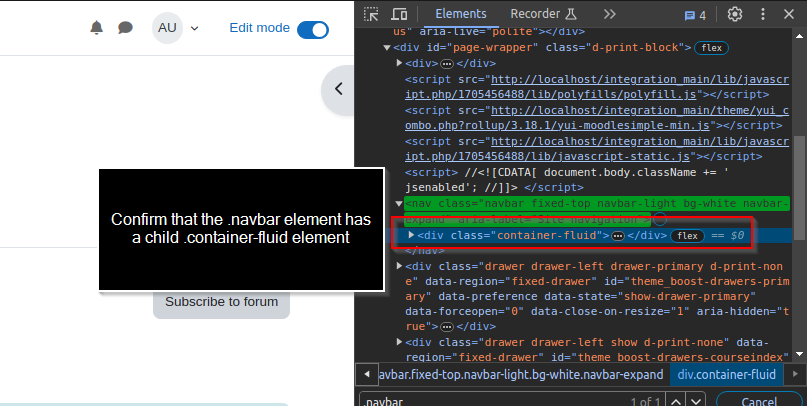Collapse the page-wrapper div node
This screenshot has height=406, width=807.
pos(387,48)
